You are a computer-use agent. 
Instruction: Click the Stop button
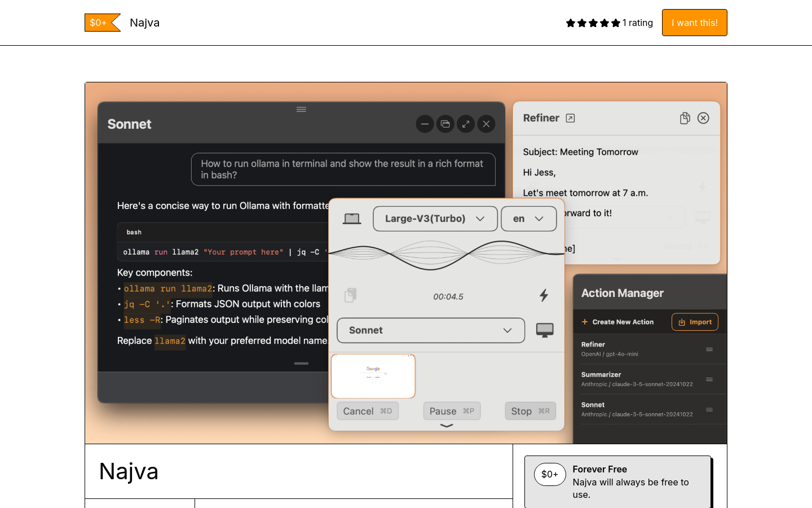point(530,411)
